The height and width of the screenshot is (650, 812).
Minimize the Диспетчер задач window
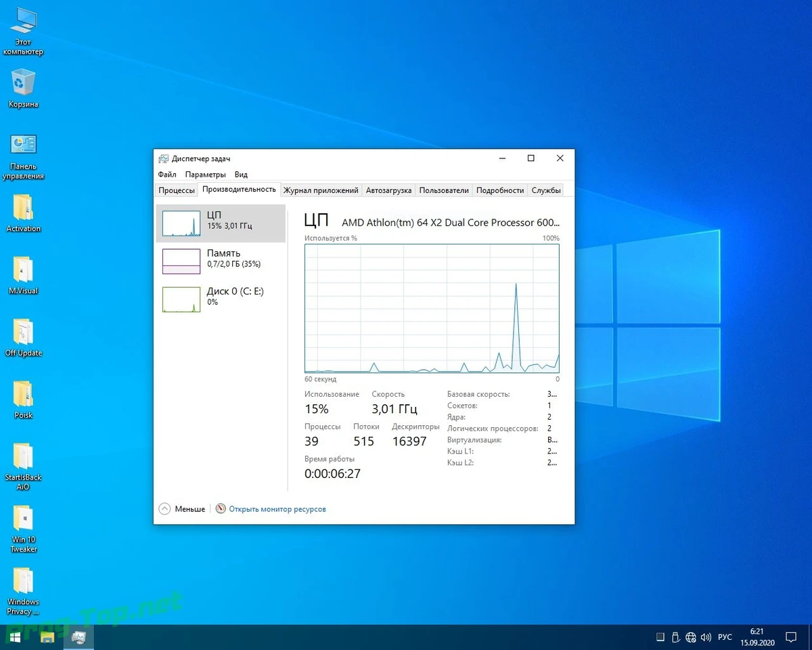[x=502, y=158]
